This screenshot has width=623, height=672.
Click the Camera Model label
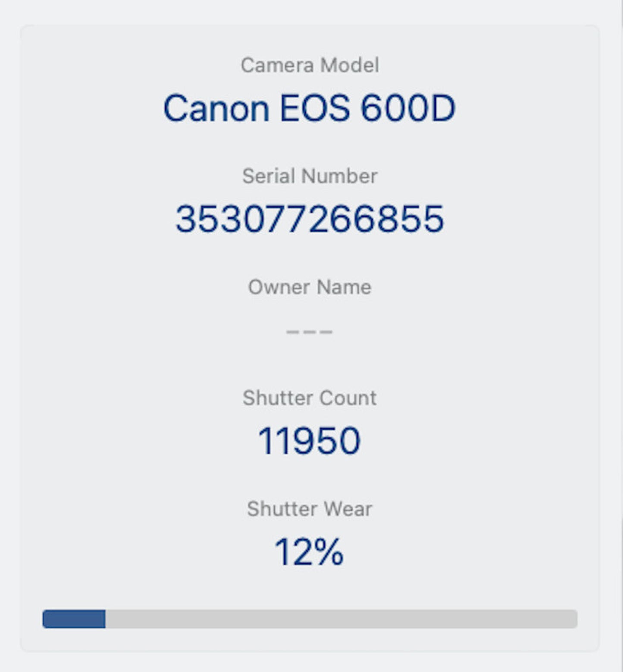point(310,66)
